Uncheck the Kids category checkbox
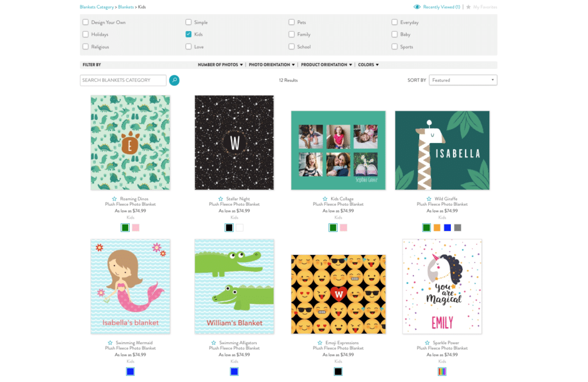The width and height of the screenshot is (588, 382). click(188, 34)
